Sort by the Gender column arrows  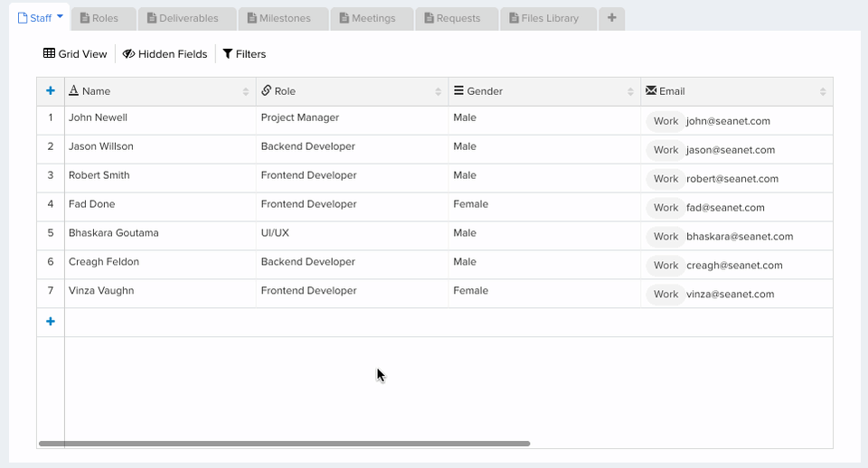[x=630, y=92]
